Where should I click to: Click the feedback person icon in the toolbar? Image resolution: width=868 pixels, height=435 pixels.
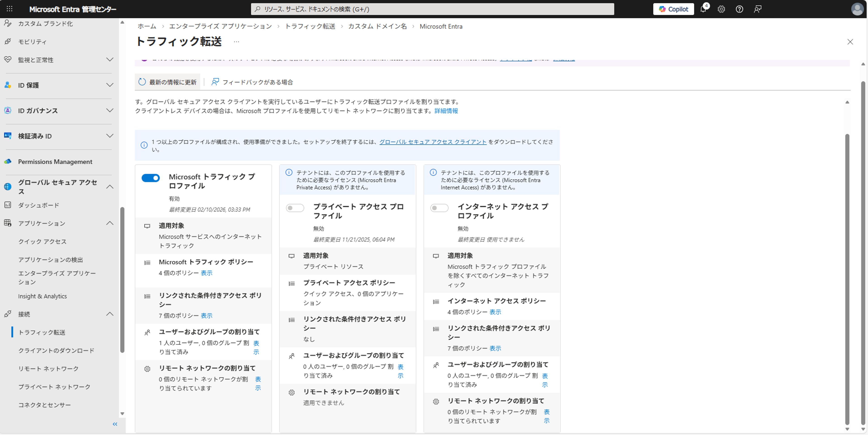(215, 82)
